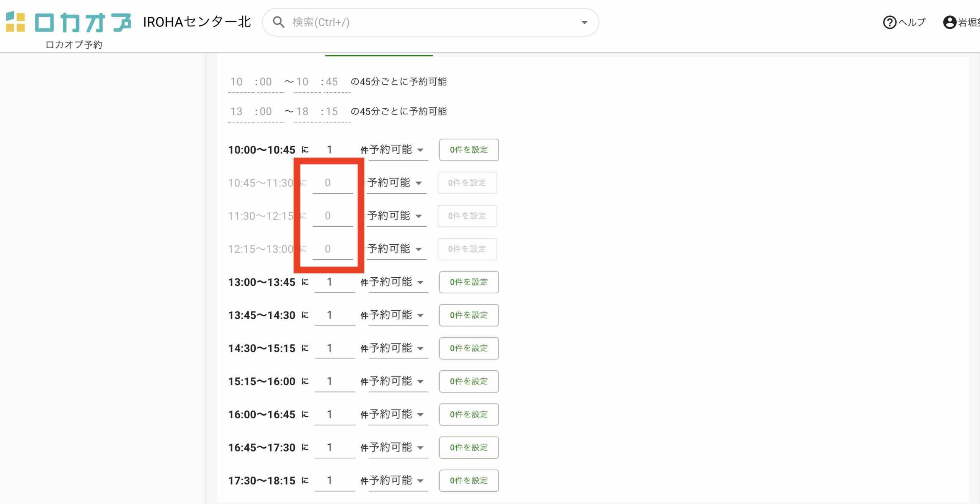
Task: Click count field for 10:45〜11:30 slot
Action: pyautogui.click(x=332, y=183)
